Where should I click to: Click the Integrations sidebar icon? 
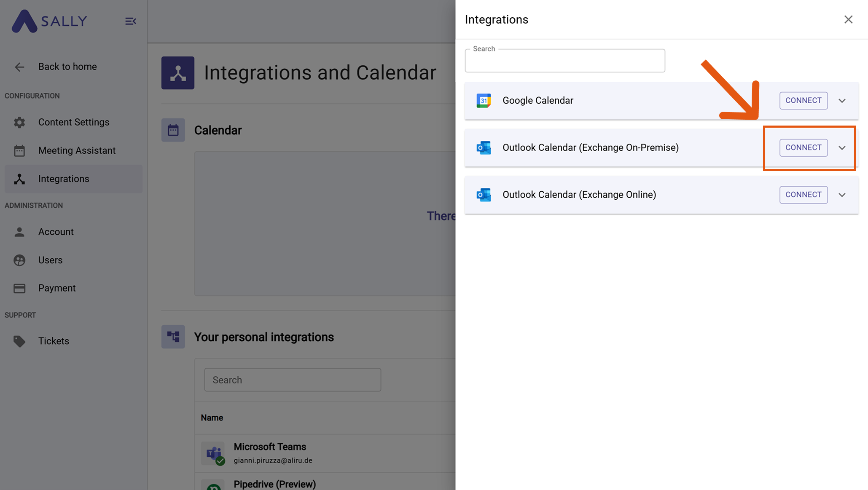point(19,179)
